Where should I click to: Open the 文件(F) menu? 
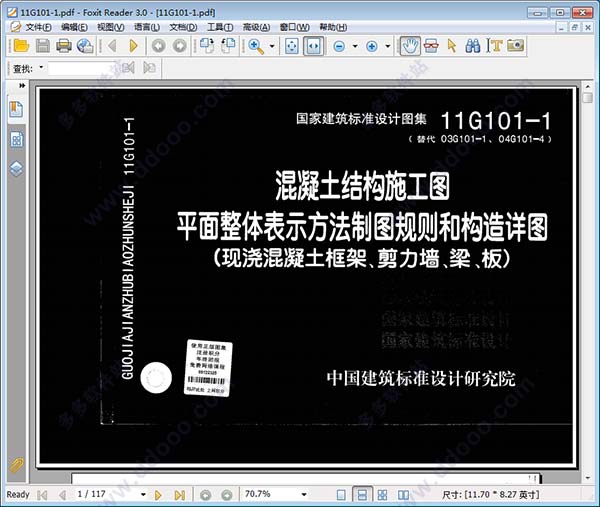point(39,26)
